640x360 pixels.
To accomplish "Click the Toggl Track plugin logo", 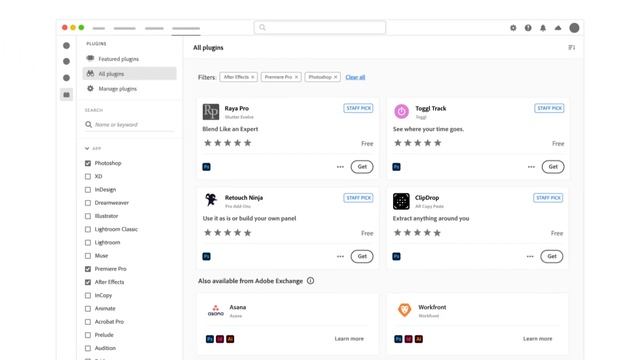I will click(401, 111).
